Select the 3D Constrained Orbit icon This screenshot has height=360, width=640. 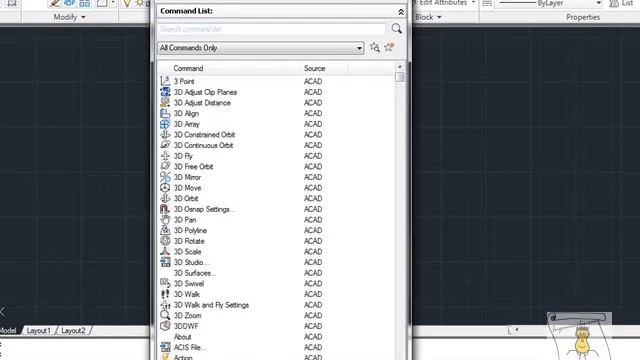tap(165, 134)
